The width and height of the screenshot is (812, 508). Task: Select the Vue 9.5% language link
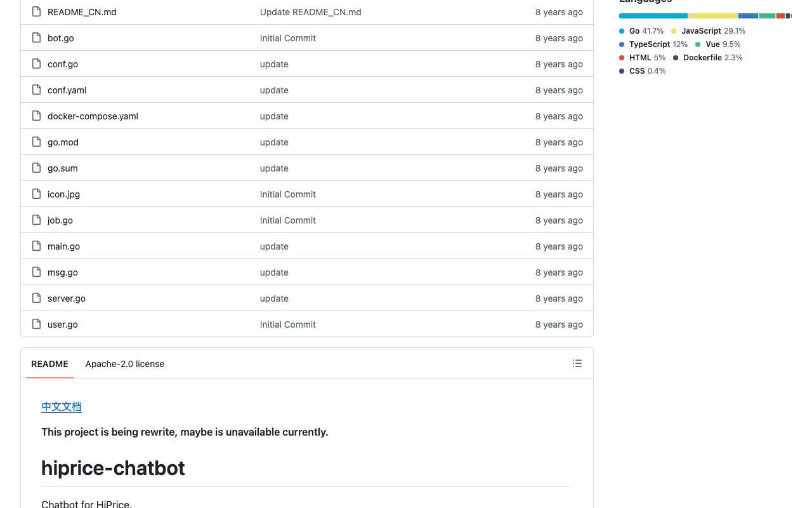click(718, 44)
